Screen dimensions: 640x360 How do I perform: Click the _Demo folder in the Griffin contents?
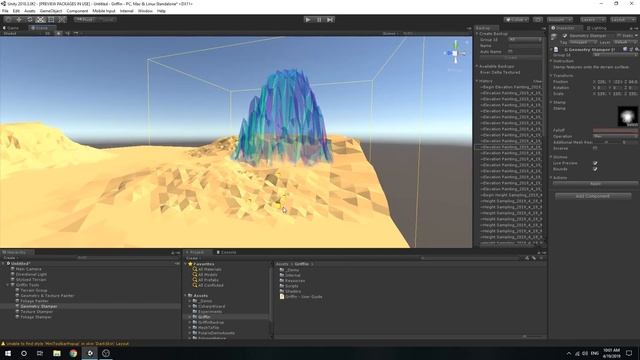coord(289,270)
